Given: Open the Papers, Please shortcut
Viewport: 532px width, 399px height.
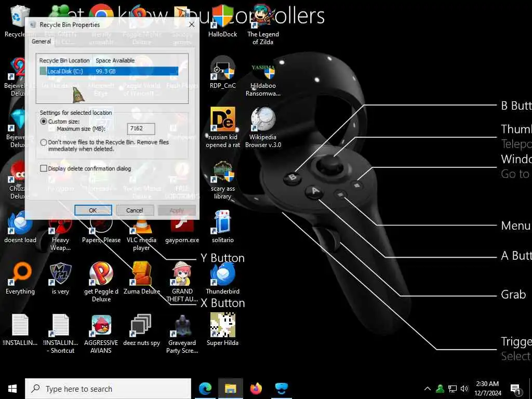Looking at the screenshot, I should click(101, 231).
